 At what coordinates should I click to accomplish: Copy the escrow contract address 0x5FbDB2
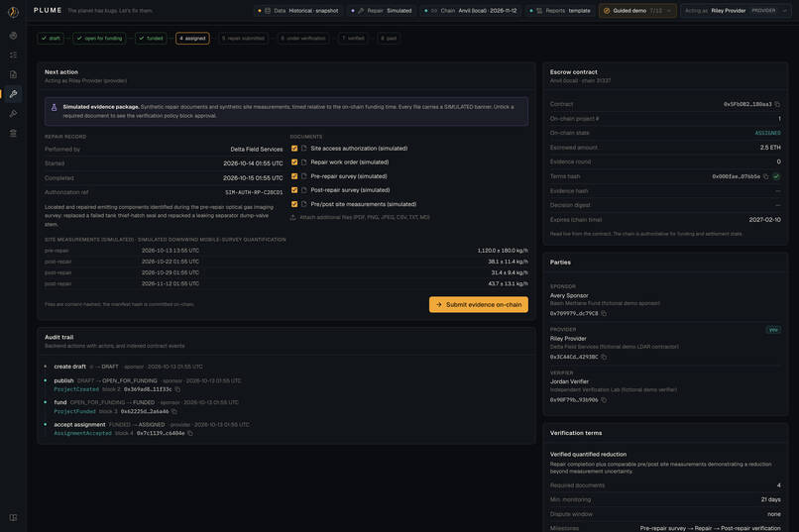(777, 104)
